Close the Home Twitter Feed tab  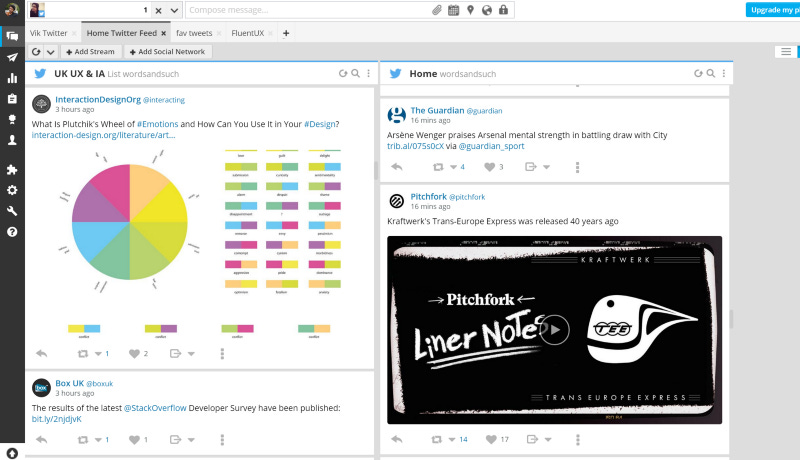pos(163,33)
